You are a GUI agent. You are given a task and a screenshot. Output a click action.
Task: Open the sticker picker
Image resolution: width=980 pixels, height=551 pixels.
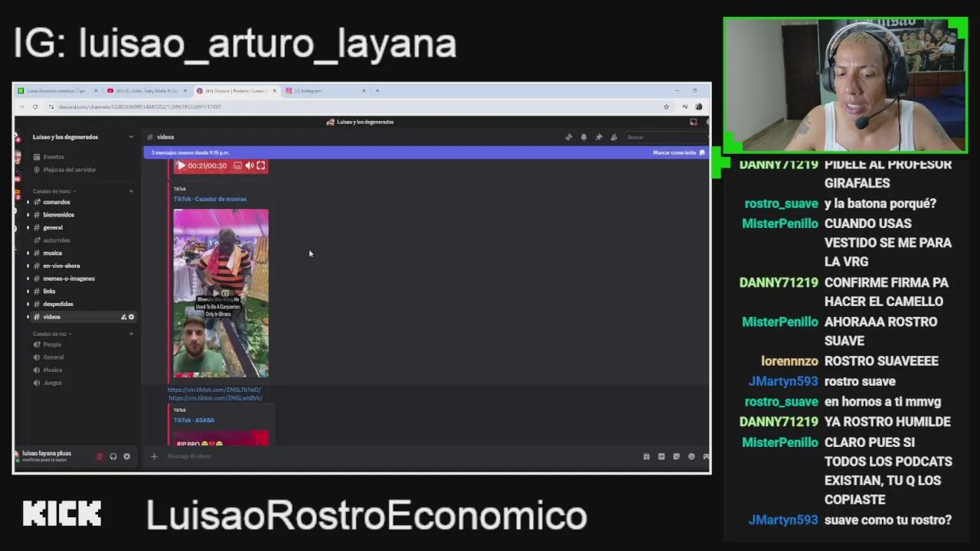pos(676,457)
